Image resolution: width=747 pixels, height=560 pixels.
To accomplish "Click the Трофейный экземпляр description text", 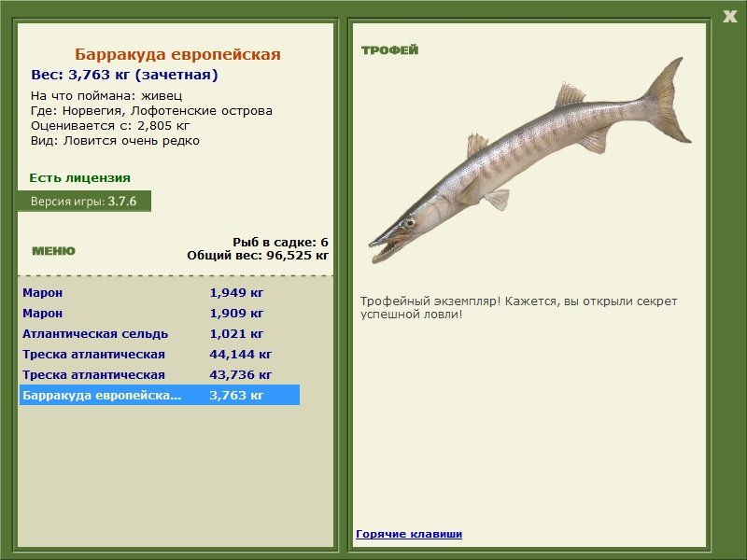I will 518,308.
